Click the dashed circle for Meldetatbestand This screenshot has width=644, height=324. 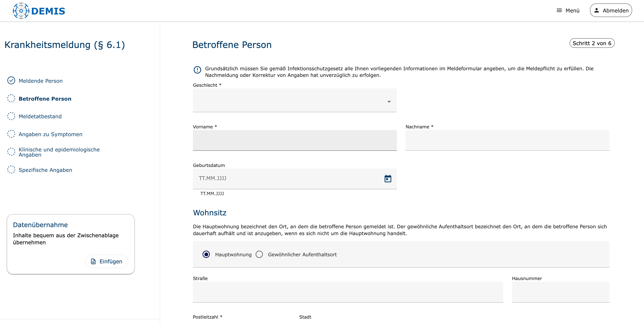coord(11,116)
